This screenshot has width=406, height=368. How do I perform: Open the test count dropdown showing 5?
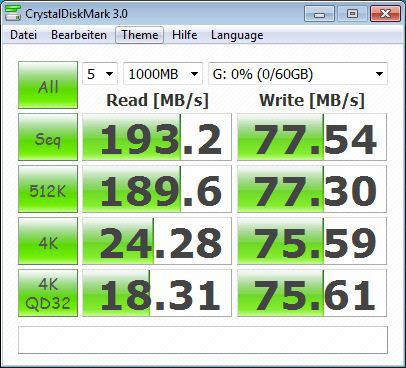tap(100, 74)
